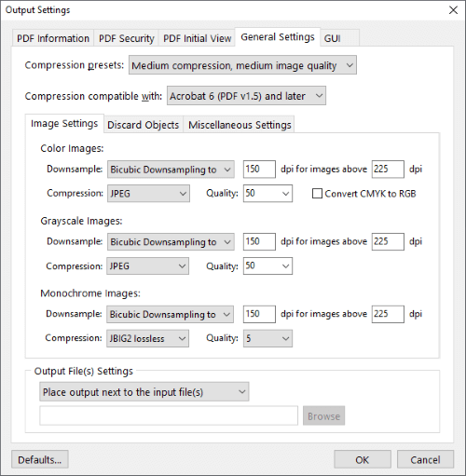This screenshot has width=466, height=476.
Task: Click the Browse button
Action: point(323,415)
